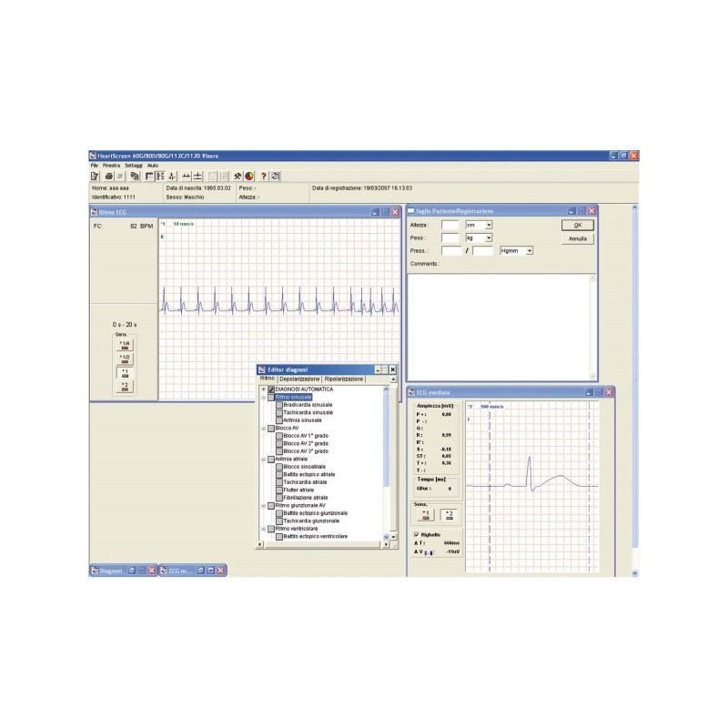The width and height of the screenshot is (728, 728).
Task: Toggle the Righello checkbox
Action: (417, 534)
